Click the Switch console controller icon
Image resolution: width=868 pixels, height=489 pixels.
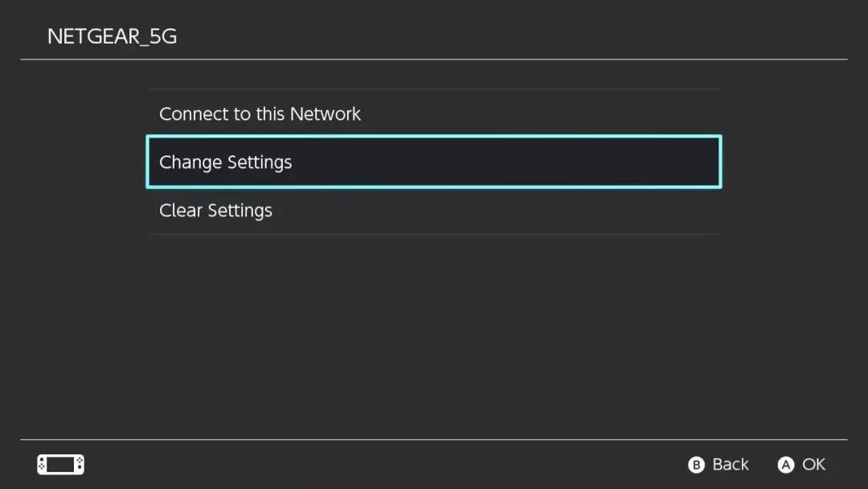(60, 465)
